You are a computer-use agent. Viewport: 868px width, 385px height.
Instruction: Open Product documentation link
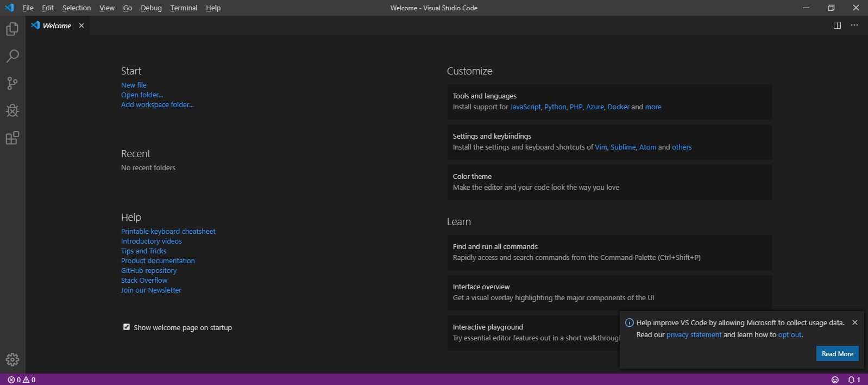click(x=158, y=260)
